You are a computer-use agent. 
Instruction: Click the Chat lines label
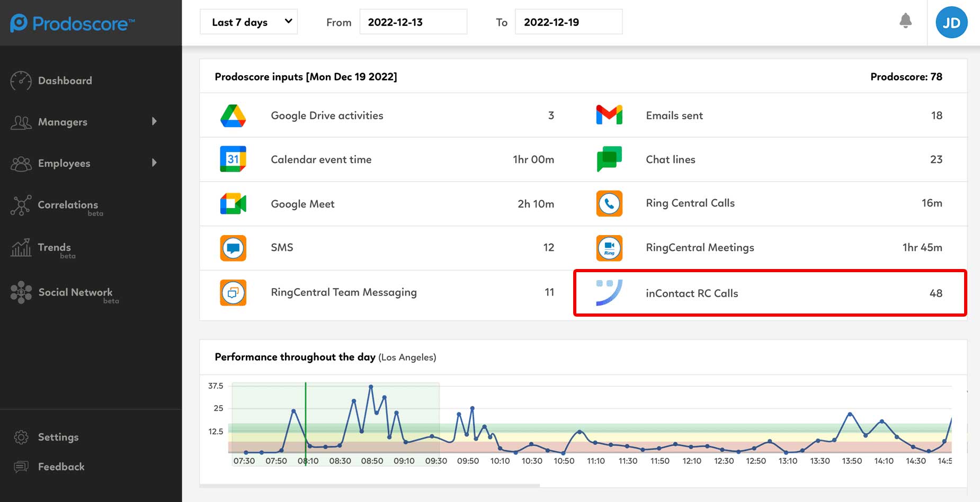tap(671, 159)
